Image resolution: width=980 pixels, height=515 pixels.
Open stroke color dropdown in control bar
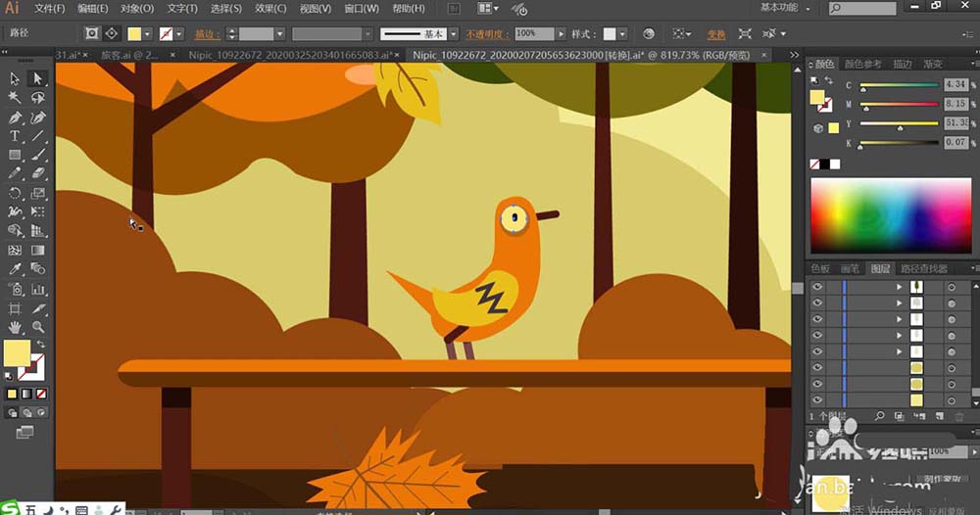(x=179, y=33)
